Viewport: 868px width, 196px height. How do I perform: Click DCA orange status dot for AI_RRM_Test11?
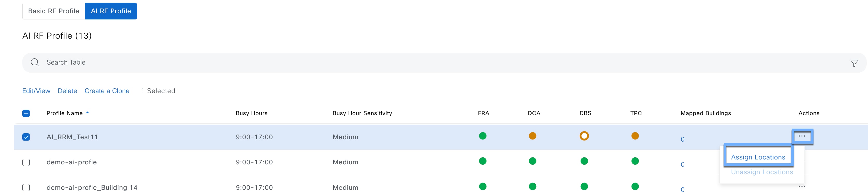click(532, 136)
